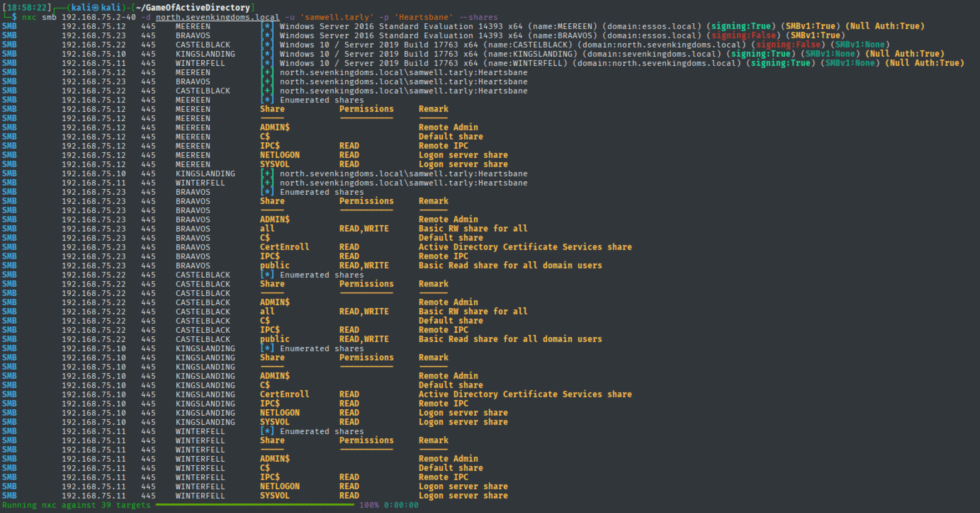
Task: Click the [*] marker beside WINTERFELL's Enumerated shares
Action: tap(267, 431)
